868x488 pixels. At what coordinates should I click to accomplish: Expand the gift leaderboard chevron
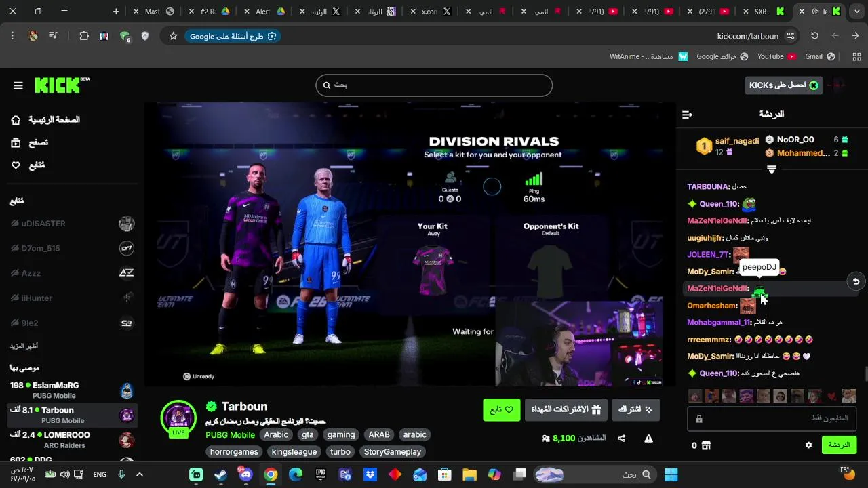(772, 169)
